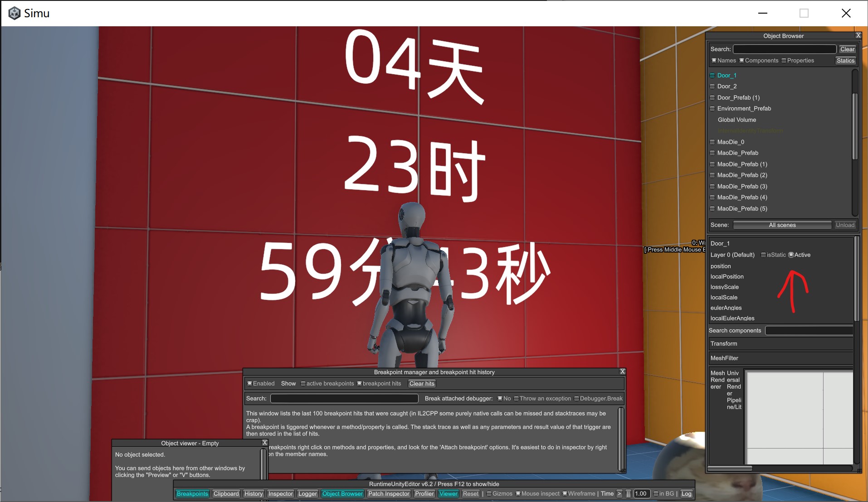Open the Logger window
Viewport: 868px width, 502px height.
click(307, 493)
